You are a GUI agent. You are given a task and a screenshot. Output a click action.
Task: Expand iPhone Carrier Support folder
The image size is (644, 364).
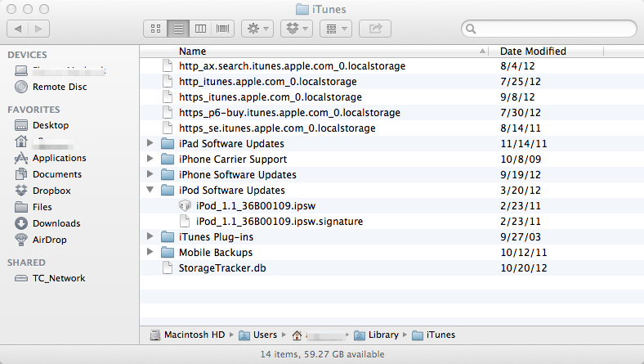pos(150,159)
